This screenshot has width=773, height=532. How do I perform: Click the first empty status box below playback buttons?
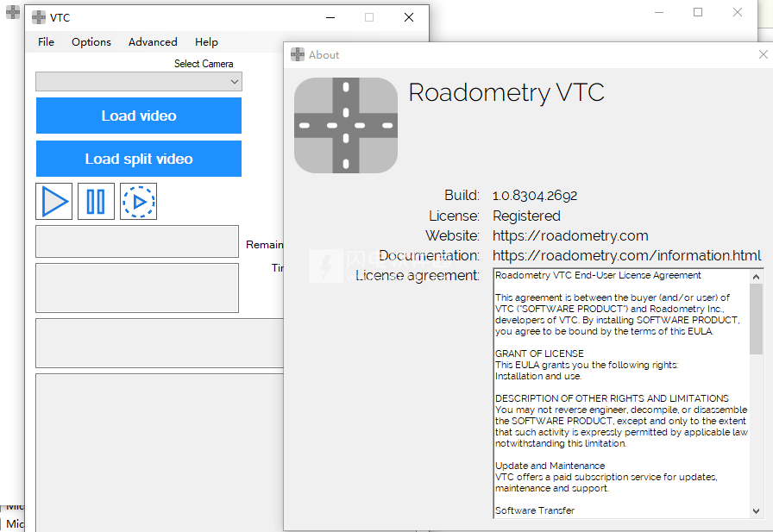point(137,241)
